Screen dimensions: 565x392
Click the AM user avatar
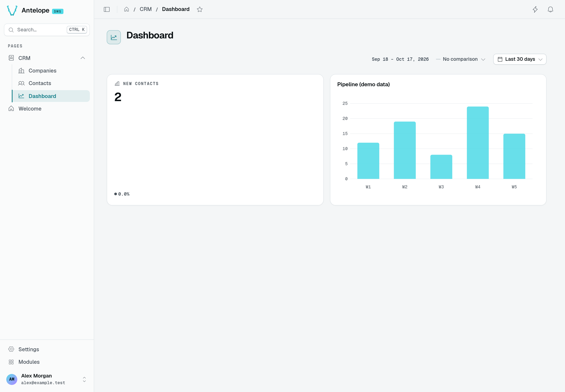tap(12, 379)
